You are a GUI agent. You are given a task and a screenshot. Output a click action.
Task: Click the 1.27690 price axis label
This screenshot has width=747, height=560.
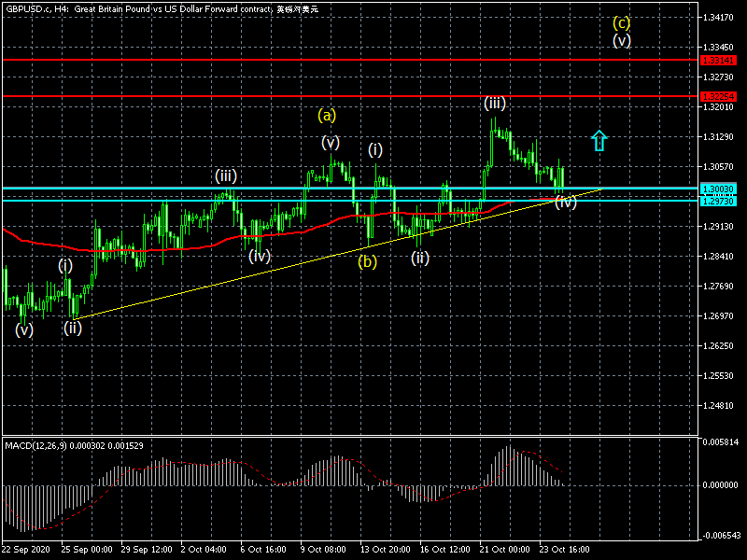coord(718,287)
